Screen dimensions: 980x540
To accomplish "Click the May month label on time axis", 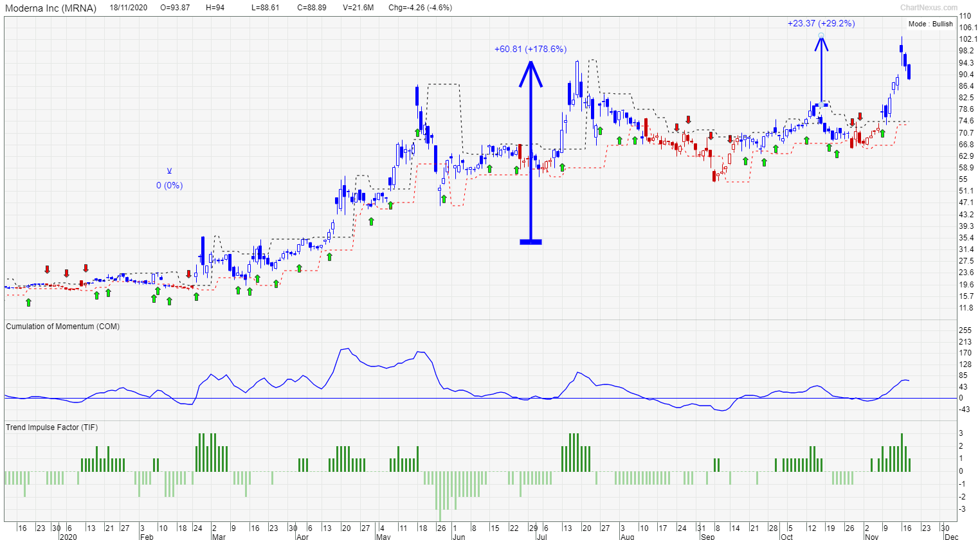I will [x=383, y=536].
